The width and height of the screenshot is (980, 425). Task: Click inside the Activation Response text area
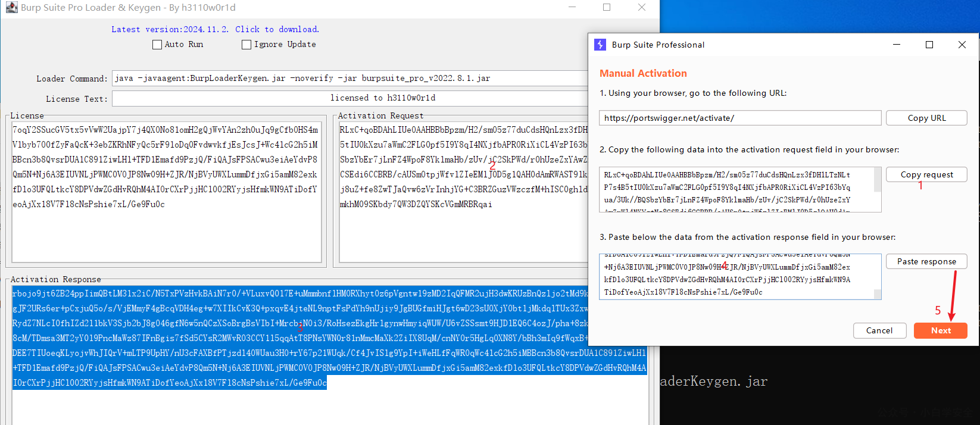pos(330,355)
